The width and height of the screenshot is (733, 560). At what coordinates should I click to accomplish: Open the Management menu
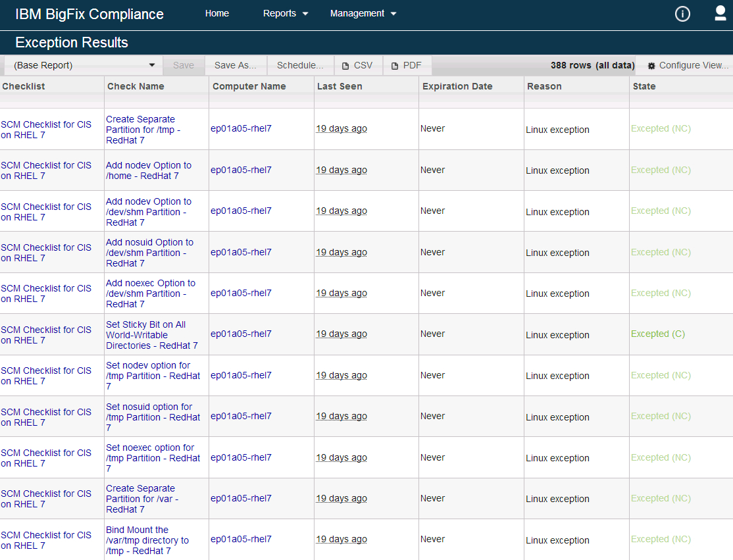pyautogui.click(x=363, y=14)
